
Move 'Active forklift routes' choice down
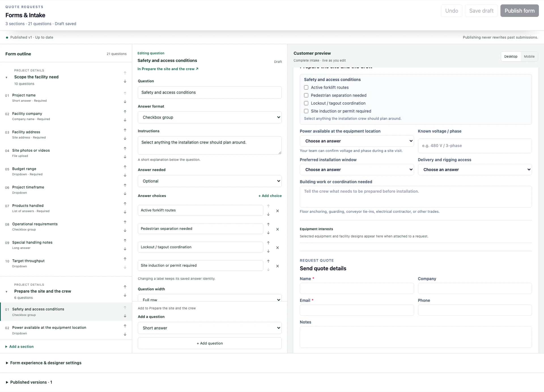268,215
